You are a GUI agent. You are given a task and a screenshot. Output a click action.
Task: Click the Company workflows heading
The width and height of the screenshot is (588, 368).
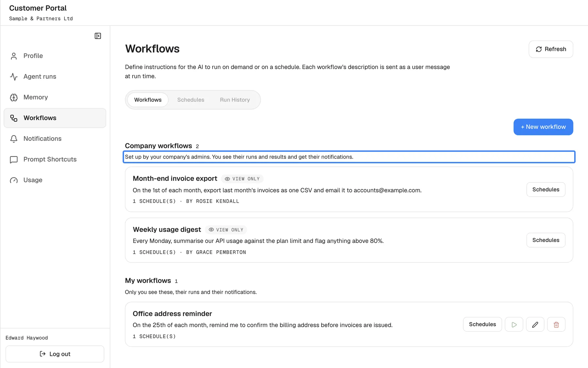click(158, 146)
